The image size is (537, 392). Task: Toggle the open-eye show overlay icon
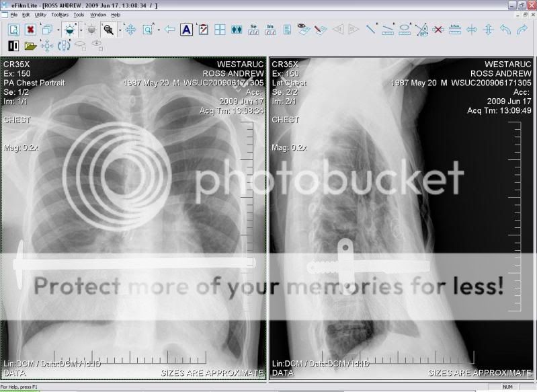coord(97,46)
